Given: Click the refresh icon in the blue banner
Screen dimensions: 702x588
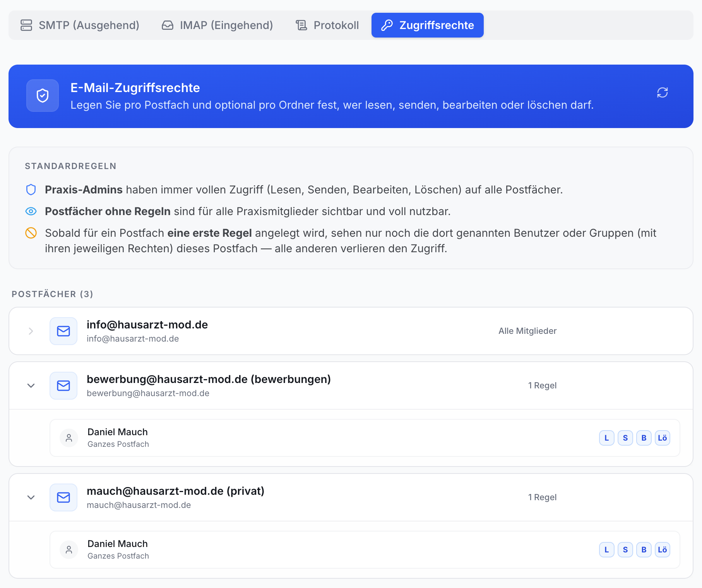Looking at the screenshot, I should [x=663, y=92].
